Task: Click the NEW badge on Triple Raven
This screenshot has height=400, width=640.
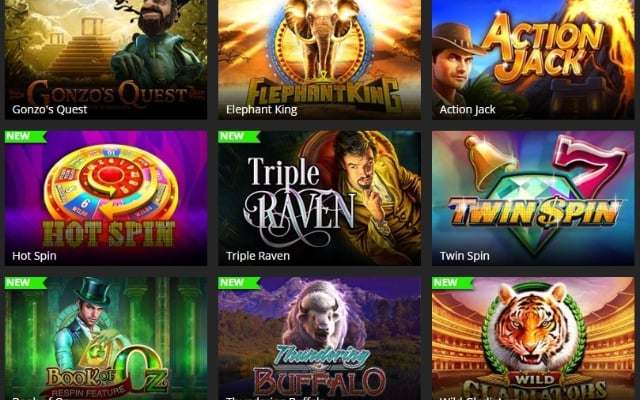Action: coord(239,137)
